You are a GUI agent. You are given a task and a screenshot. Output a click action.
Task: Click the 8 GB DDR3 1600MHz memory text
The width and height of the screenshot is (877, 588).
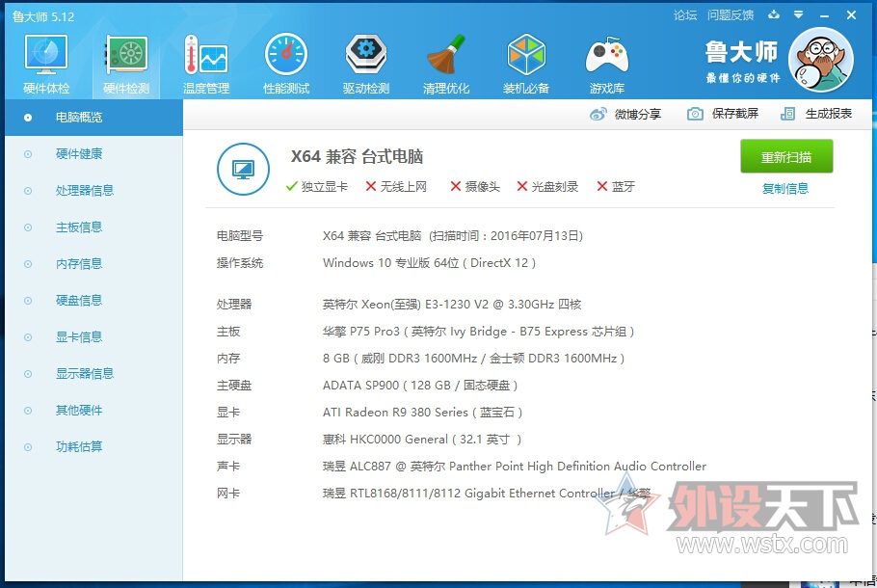474,359
